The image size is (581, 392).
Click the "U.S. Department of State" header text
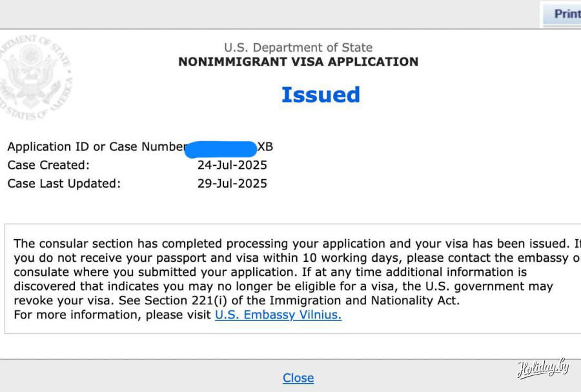point(298,47)
